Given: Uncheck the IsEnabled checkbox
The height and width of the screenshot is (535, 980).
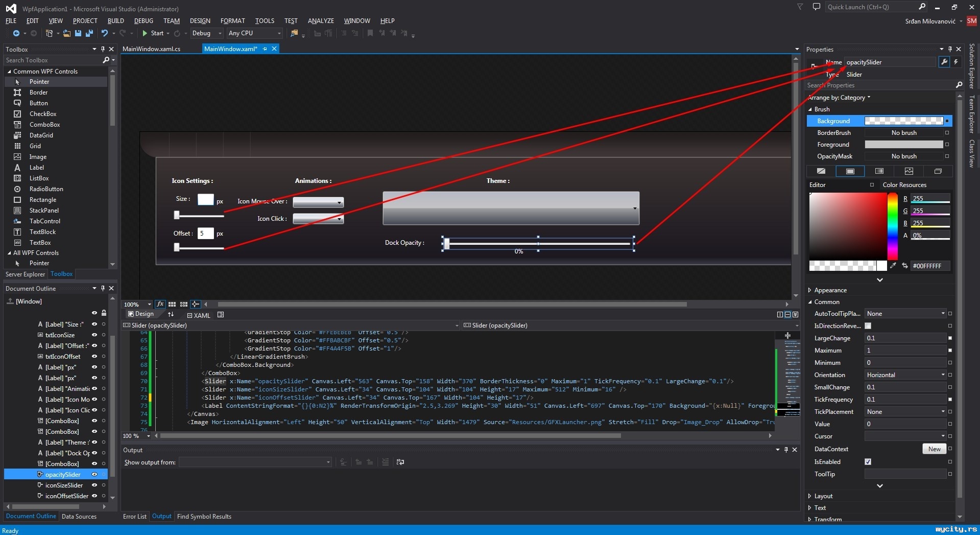Looking at the screenshot, I should (868, 461).
